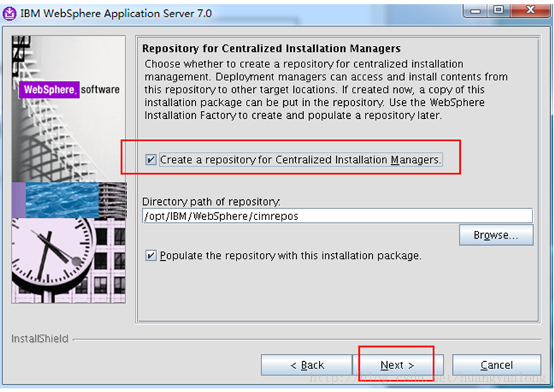Maximize the installer window
554x392 pixels.
(x=499, y=10)
